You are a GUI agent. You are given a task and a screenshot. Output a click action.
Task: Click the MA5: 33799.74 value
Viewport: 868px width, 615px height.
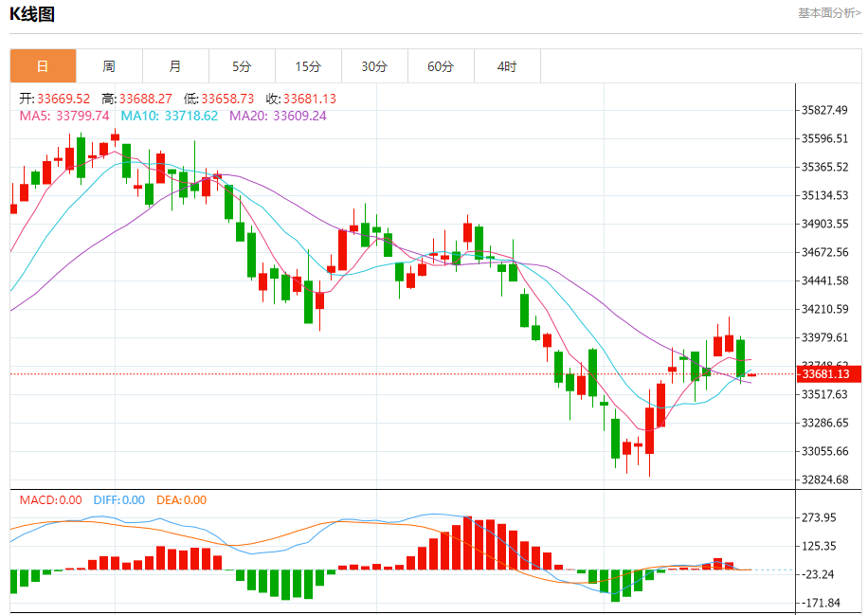[64, 116]
